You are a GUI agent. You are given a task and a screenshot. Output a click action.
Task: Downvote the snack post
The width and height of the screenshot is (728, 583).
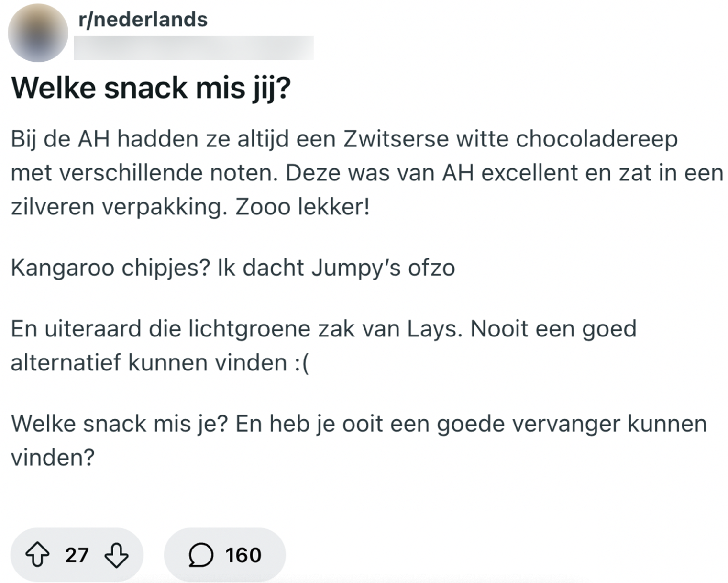point(116,555)
